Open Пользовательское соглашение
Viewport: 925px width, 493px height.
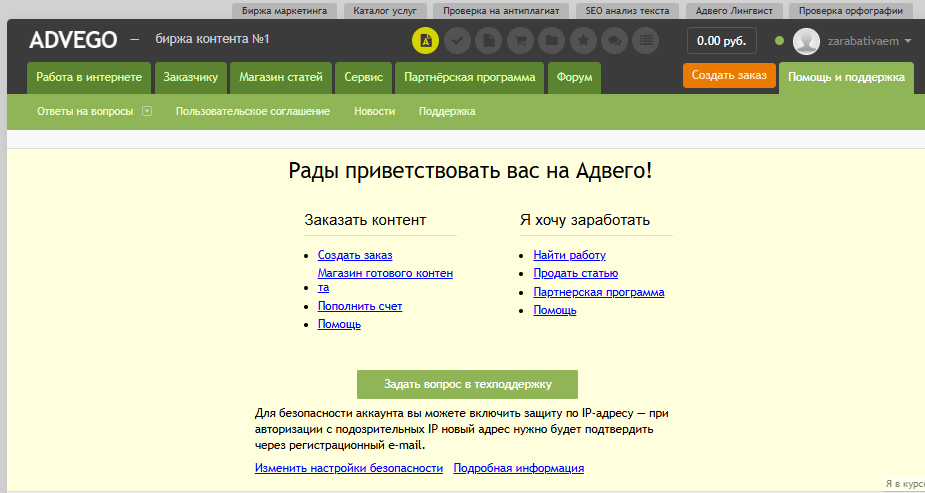pyautogui.click(x=252, y=111)
